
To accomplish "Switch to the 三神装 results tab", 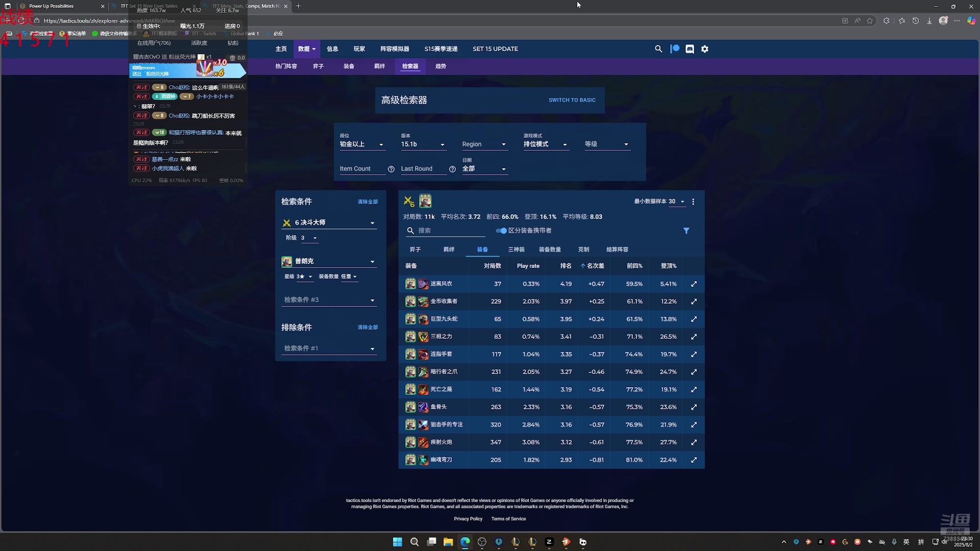I will (516, 249).
